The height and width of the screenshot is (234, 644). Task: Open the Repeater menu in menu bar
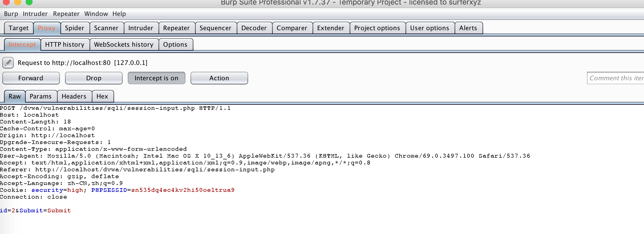(x=66, y=14)
